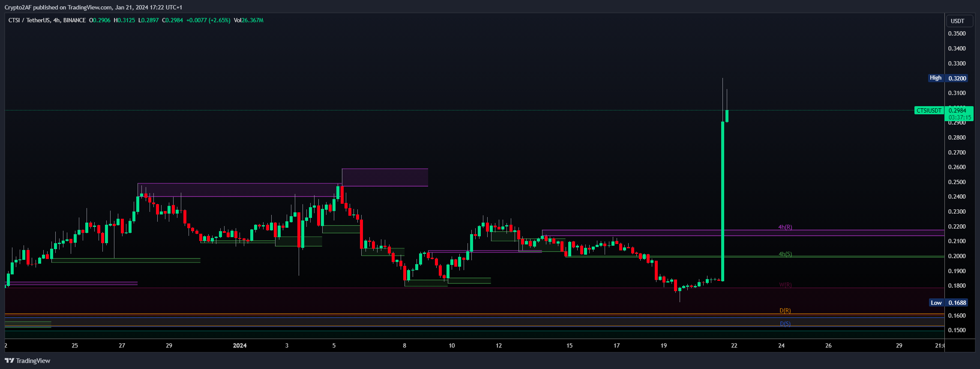Click the 10 date marker on time axis
Screen dimensions: 980x369
coord(452,345)
